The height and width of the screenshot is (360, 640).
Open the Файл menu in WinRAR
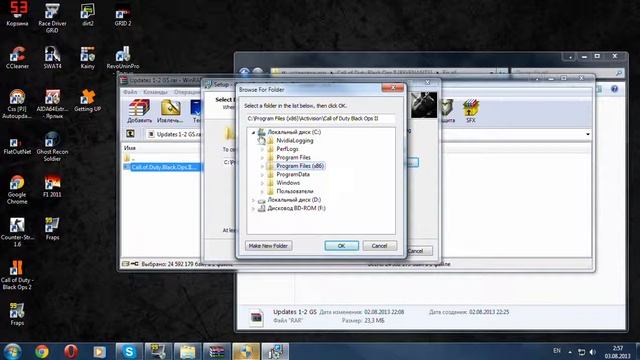[130, 92]
